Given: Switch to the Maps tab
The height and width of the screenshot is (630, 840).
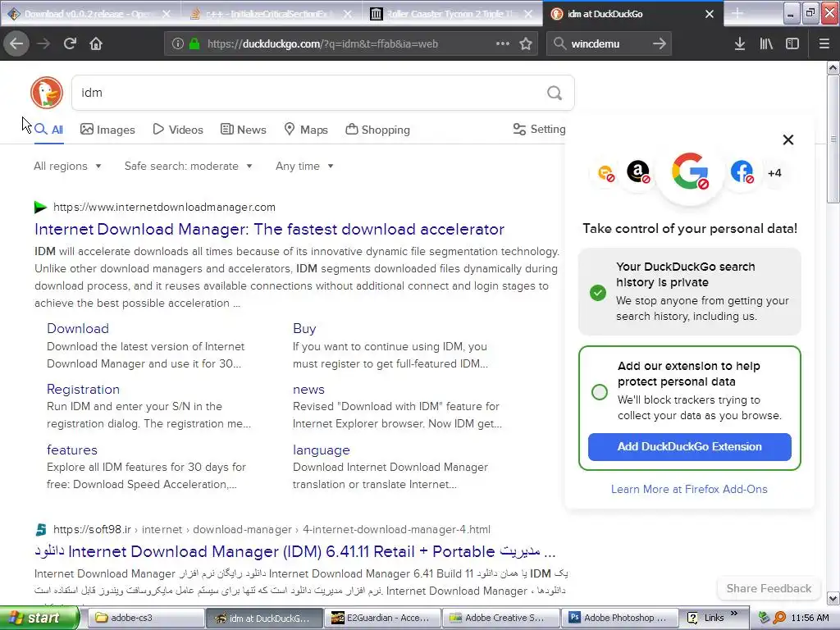Looking at the screenshot, I should tap(306, 130).
